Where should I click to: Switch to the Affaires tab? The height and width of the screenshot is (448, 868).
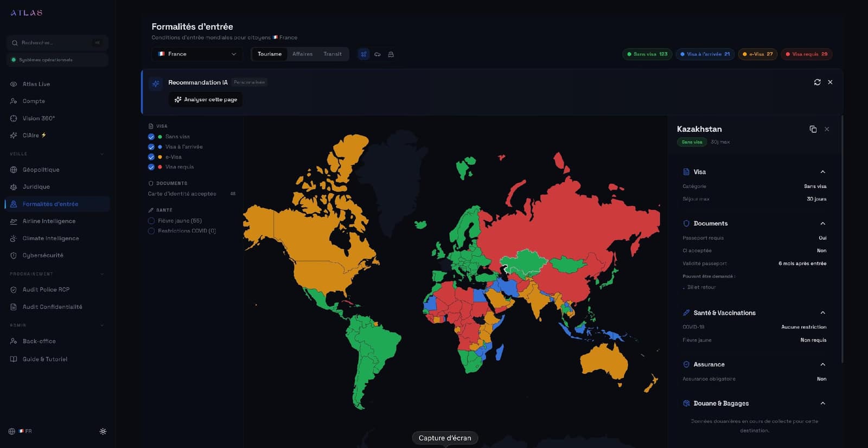pyautogui.click(x=302, y=54)
